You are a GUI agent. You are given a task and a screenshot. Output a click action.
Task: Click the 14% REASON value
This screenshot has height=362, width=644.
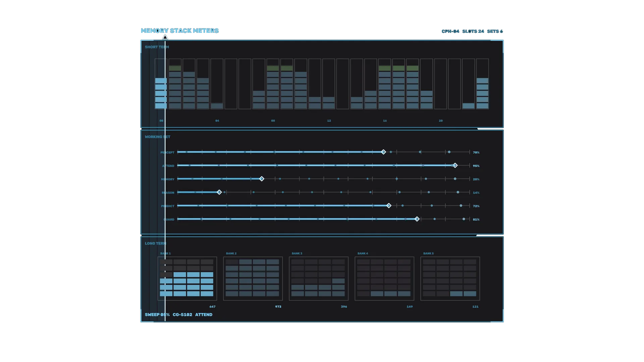476,193
